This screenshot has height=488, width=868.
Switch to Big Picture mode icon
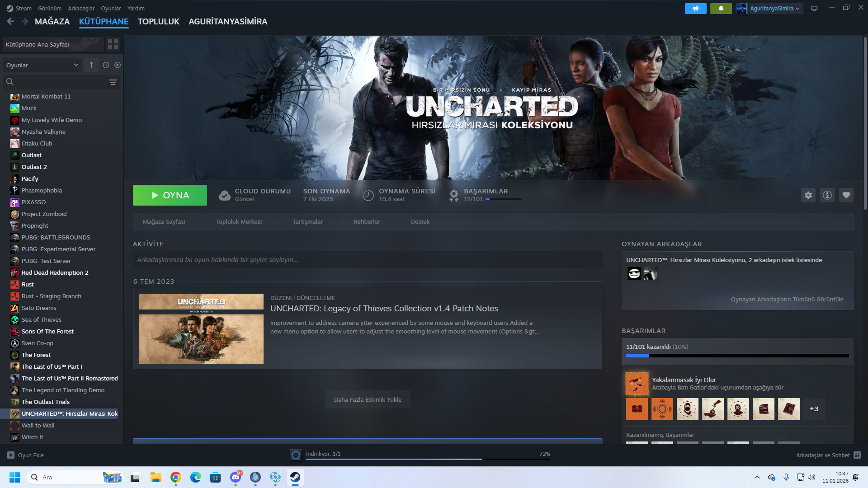coord(814,8)
